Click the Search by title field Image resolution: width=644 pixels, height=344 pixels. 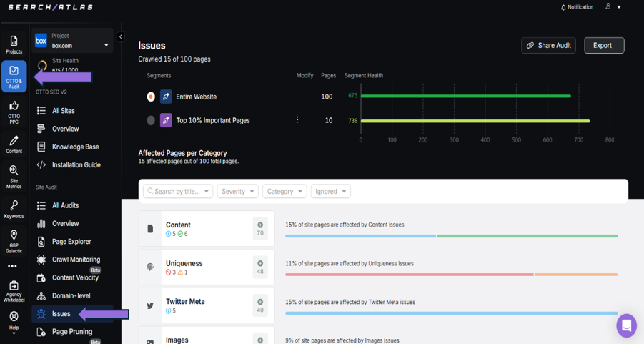coord(177,191)
